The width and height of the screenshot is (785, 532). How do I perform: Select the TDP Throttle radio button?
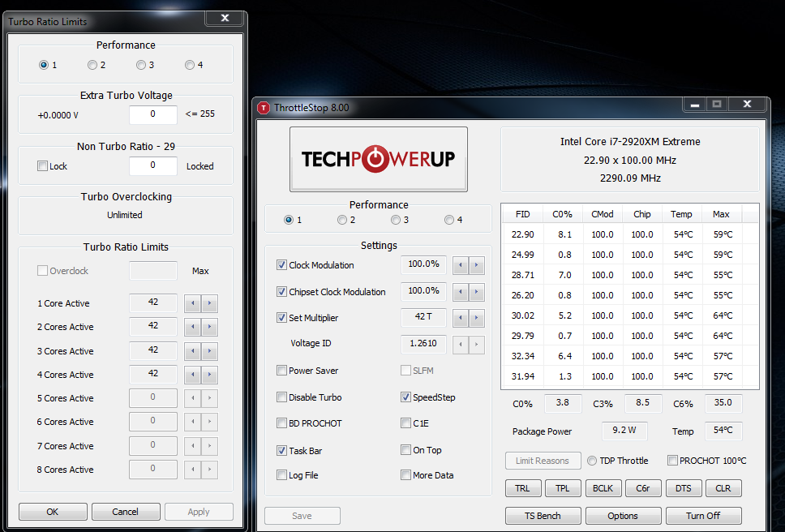592,461
